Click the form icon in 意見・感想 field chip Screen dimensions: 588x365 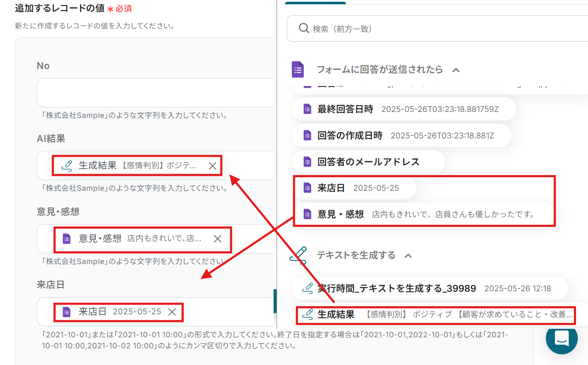click(66, 239)
